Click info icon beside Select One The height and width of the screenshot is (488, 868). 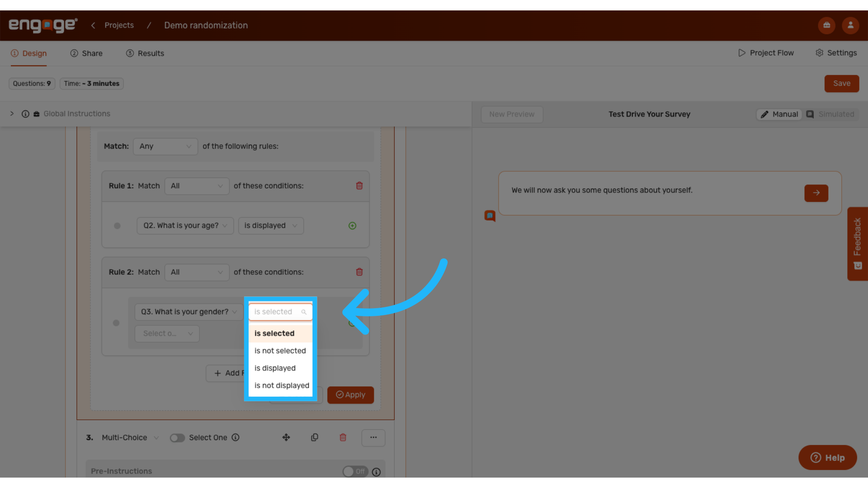(236, 437)
